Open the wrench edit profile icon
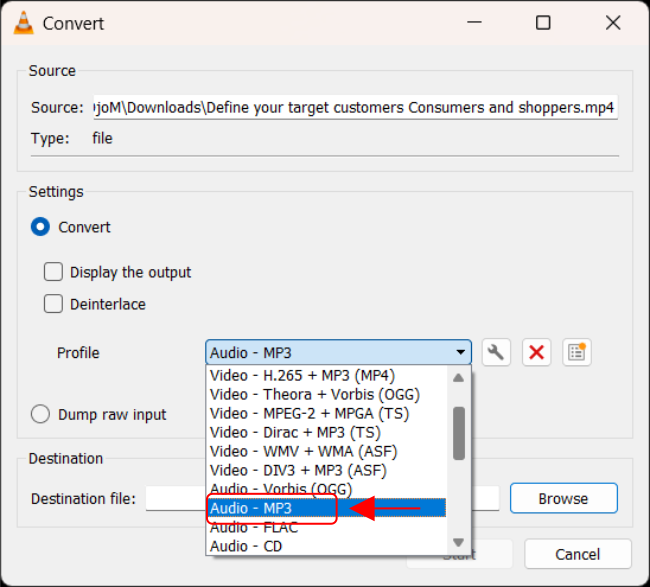Viewport: 650px width, 587px height. pos(496,352)
